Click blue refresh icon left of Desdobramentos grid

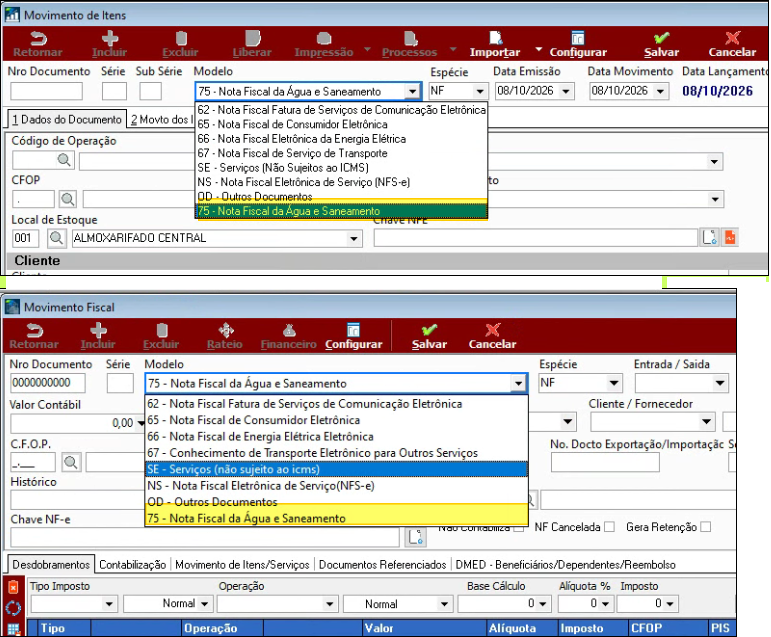13,608
